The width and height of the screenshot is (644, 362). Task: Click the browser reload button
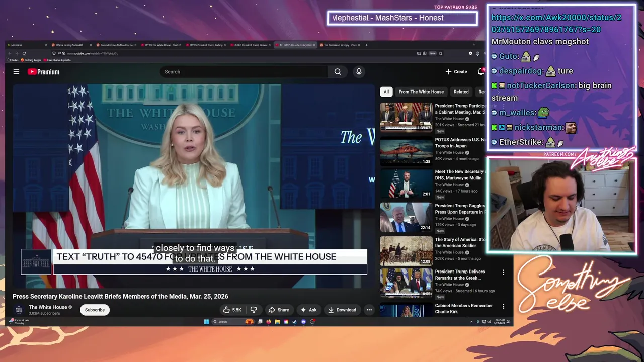click(24, 53)
